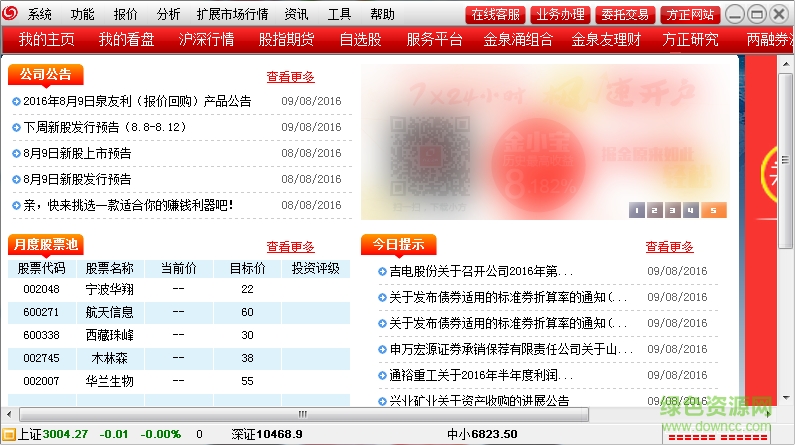Open the 帮助 menu
The width and height of the screenshot is (795, 445).
pos(382,14)
